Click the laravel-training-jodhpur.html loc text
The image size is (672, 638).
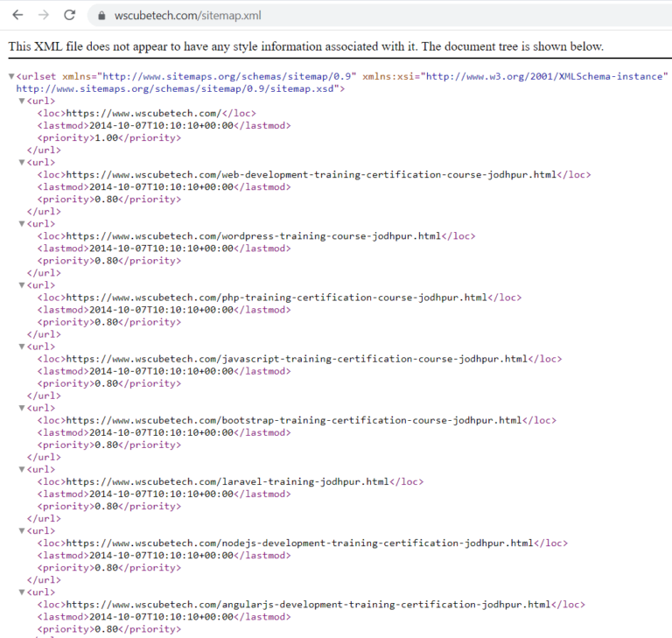point(227,481)
